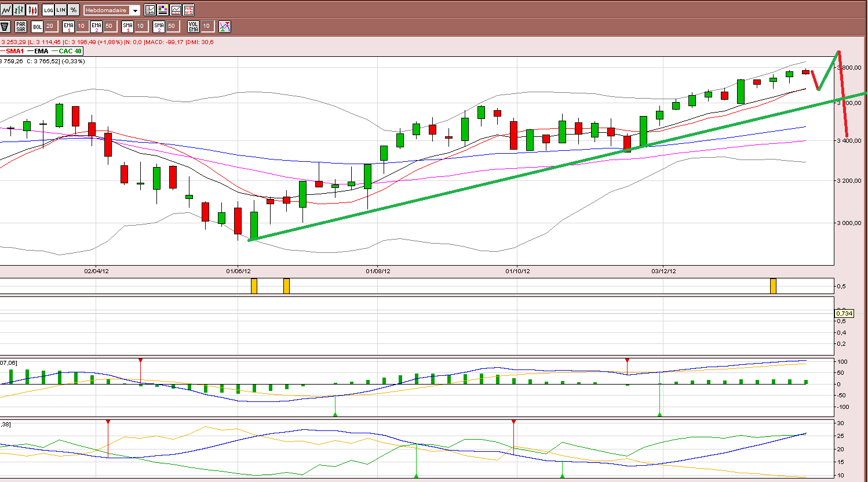This screenshot has width=868, height=482.
Task: Toggle the VOL EMA indicator
Action: coord(194,27)
